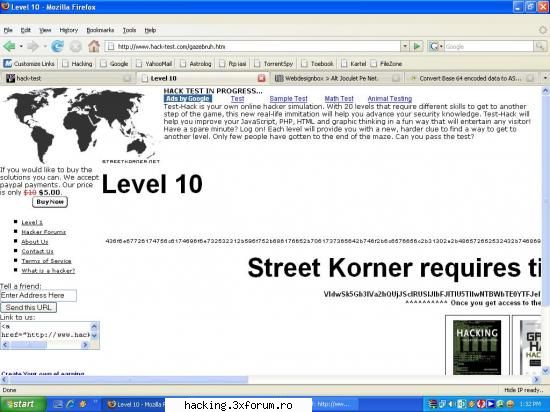Click the Enter Address Here field
550x412 pixels.
[x=38, y=295]
